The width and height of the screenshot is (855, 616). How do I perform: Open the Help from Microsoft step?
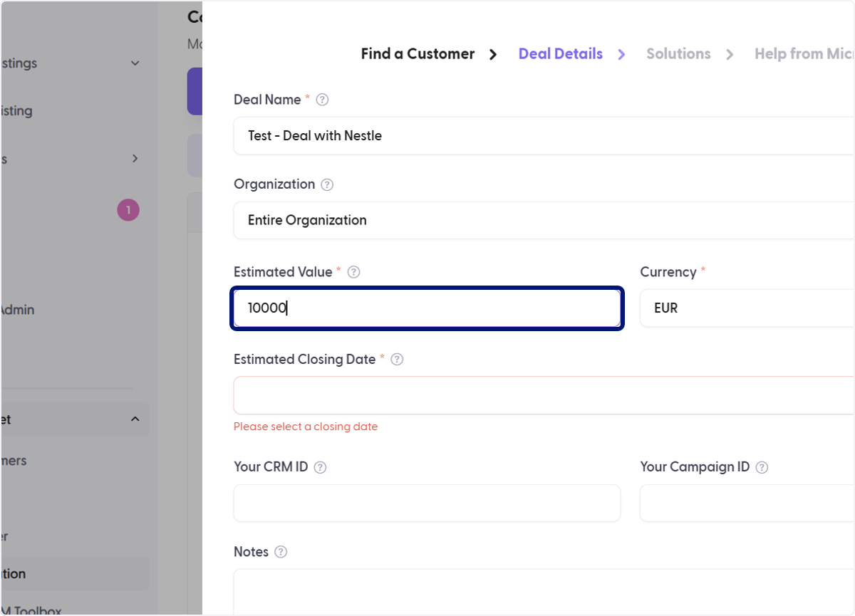pyautogui.click(x=804, y=54)
